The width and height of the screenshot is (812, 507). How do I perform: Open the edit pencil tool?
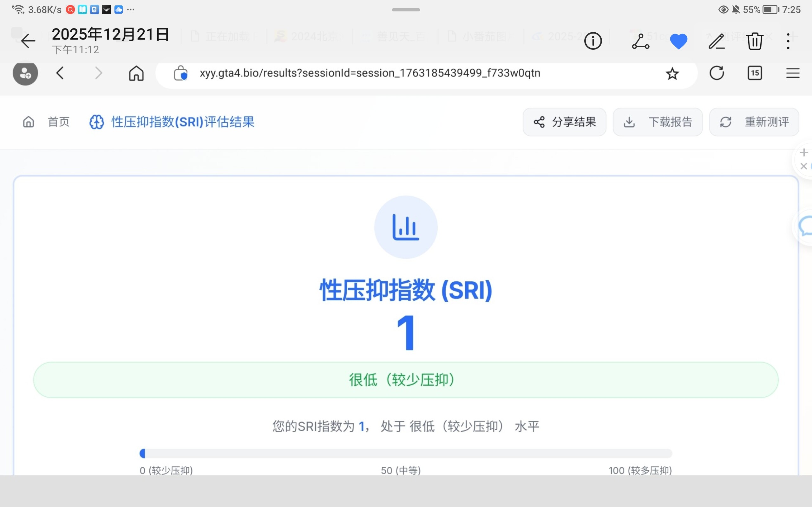click(717, 42)
